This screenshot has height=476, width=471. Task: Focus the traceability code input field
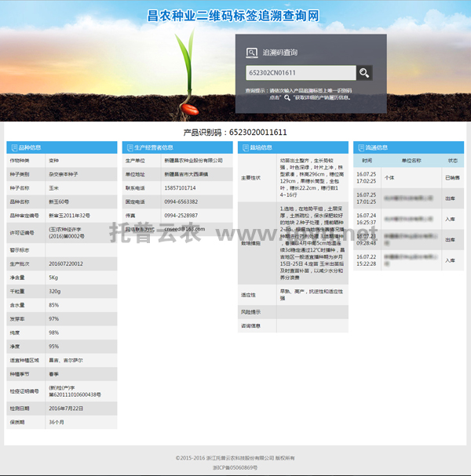click(300, 73)
